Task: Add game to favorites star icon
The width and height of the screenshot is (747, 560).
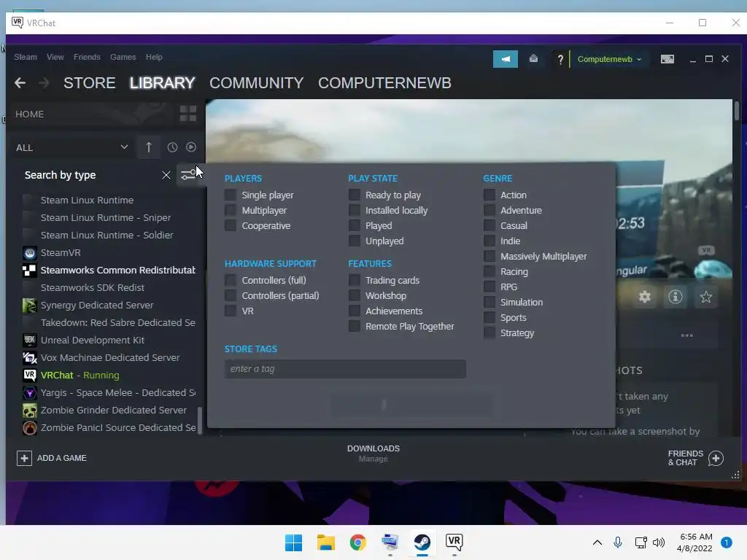Action: (x=705, y=297)
